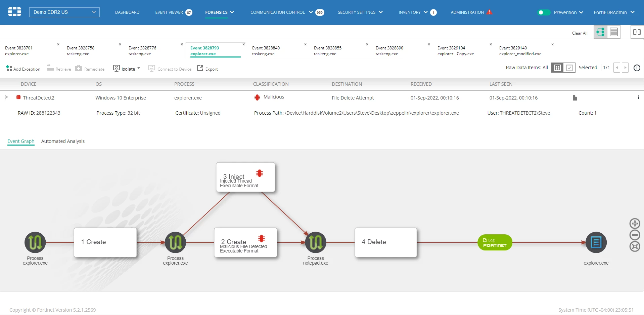Screen dimensions: 644x315
Task: Toggle the Prevention mode switch
Action: point(544,12)
